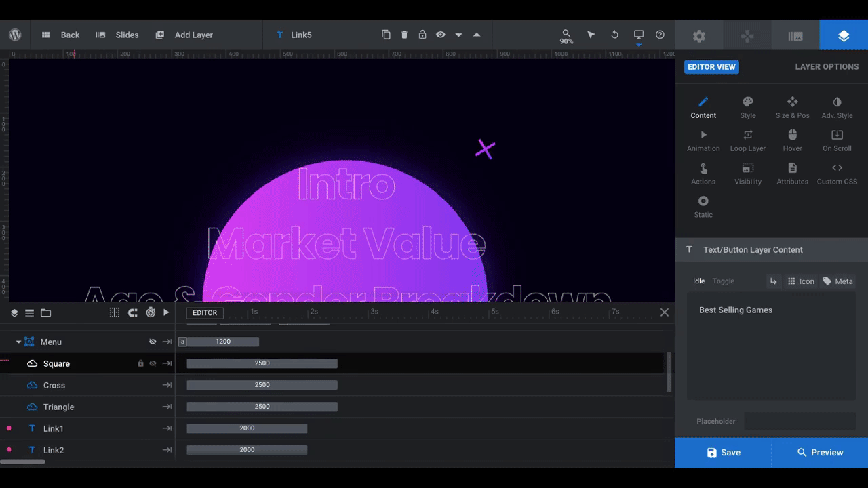This screenshot has height=488, width=868.
Task: Open the Static layer option
Action: click(703, 207)
